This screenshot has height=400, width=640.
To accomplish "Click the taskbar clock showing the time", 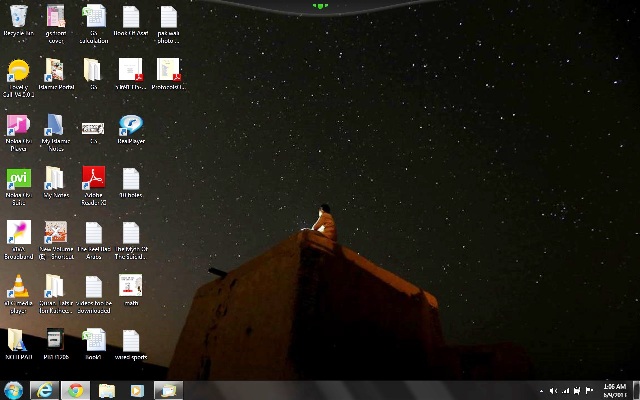I will [x=614, y=390].
